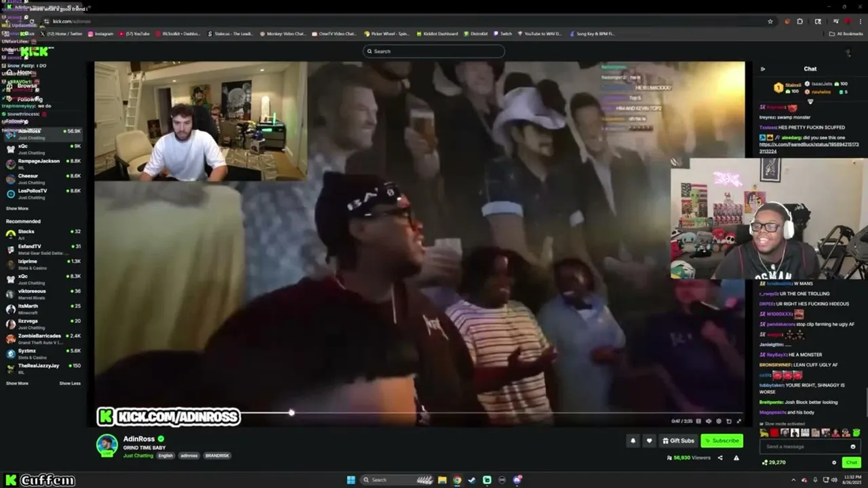This screenshot has width=868, height=488.
Task: Open Steam from the taskbar
Action: (x=472, y=480)
